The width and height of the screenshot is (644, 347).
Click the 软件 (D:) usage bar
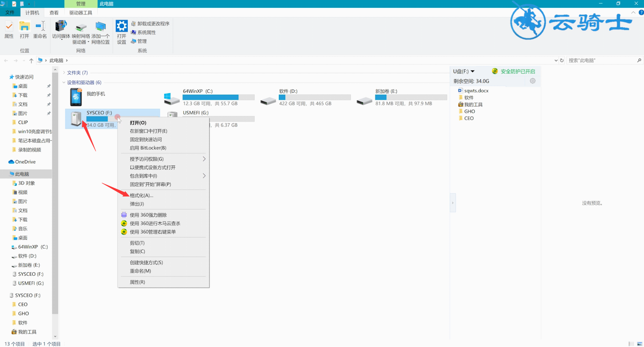coord(315,97)
